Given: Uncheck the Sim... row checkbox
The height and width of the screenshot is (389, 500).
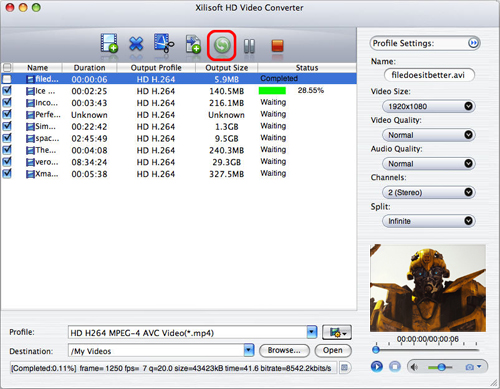Looking at the screenshot, I should [x=7, y=126].
